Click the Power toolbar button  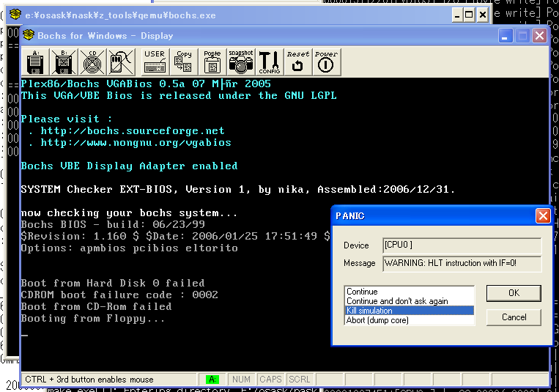pyautogui.click(x=326, y=62)
